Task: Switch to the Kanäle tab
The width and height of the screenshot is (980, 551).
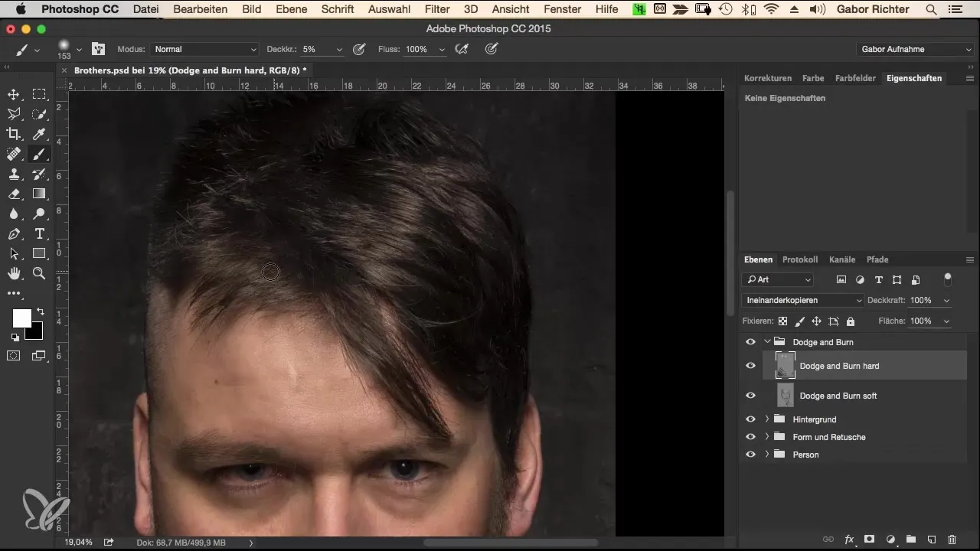Action: point(842,259)
